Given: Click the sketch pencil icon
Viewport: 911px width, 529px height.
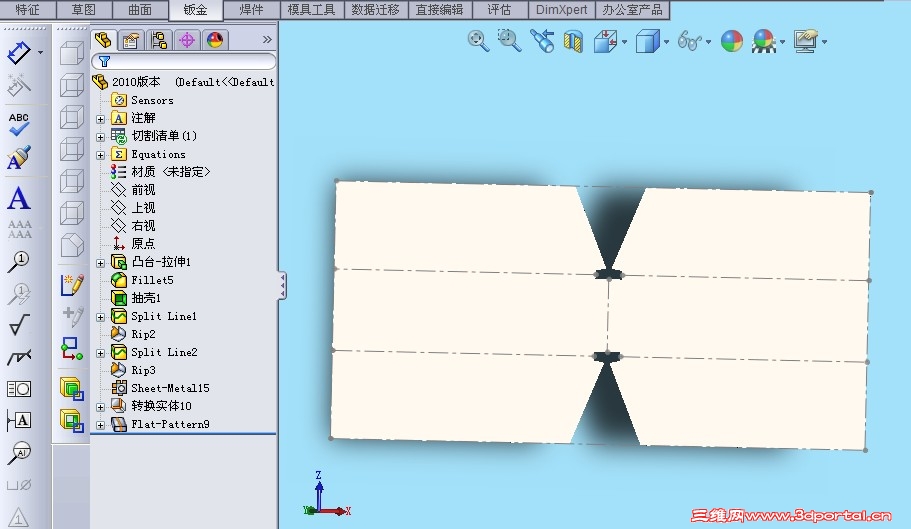Looking at the screenshot, I should (72, 285).
